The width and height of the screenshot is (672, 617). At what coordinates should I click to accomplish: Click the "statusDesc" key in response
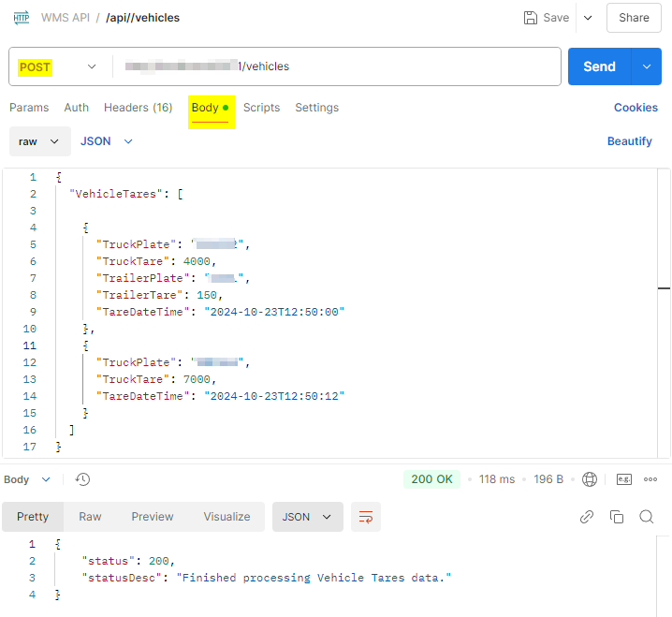[122, 578]
